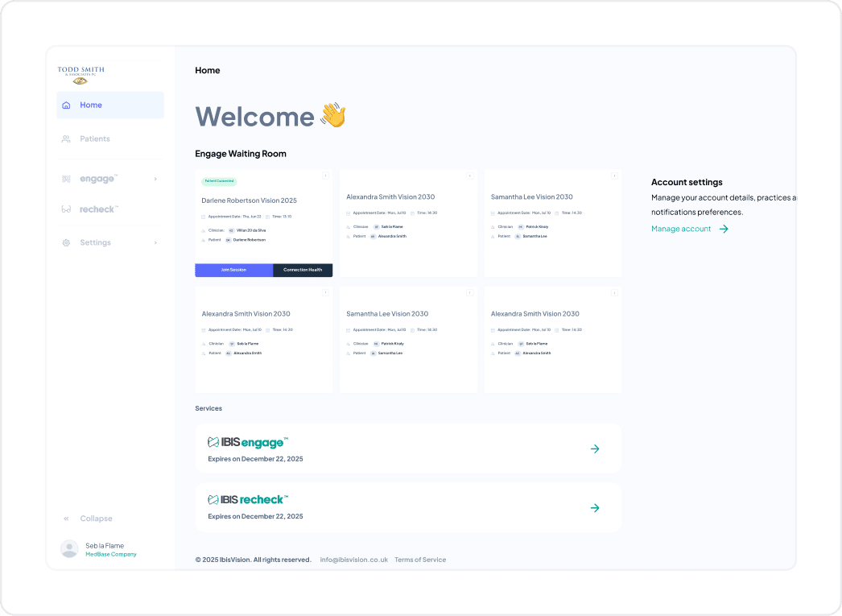The image size is (842, 616).
Task: Click the Home breadcrumb title
Action: tap(207, 70)
